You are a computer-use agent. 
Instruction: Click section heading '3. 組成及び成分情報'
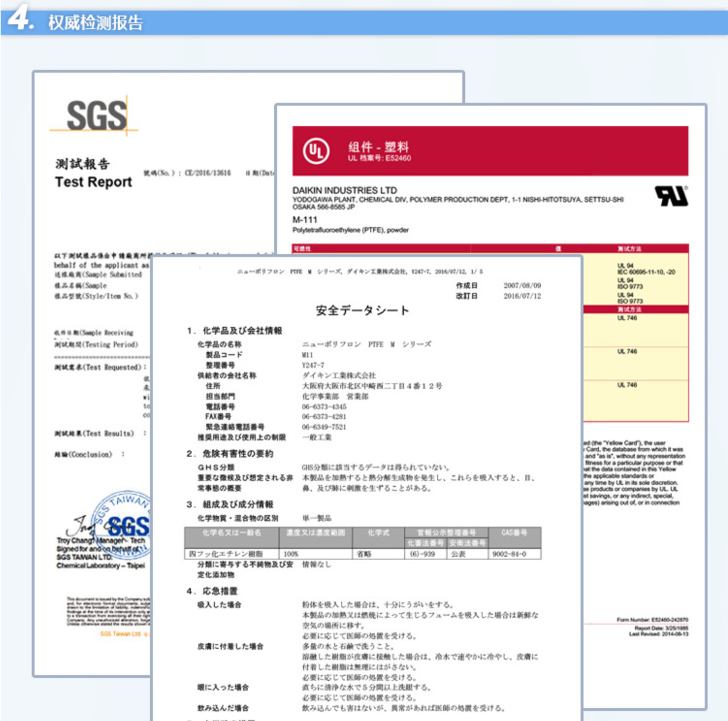click(230, 504)
